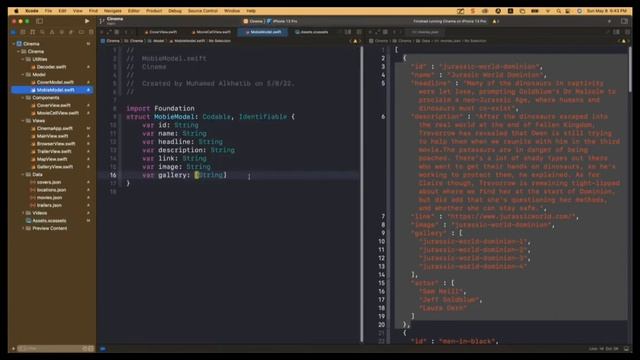The height and width of the screenshot is (360, 640).
Task: Switch to the CoverView.swift editor tab
Action: [161, 32]
